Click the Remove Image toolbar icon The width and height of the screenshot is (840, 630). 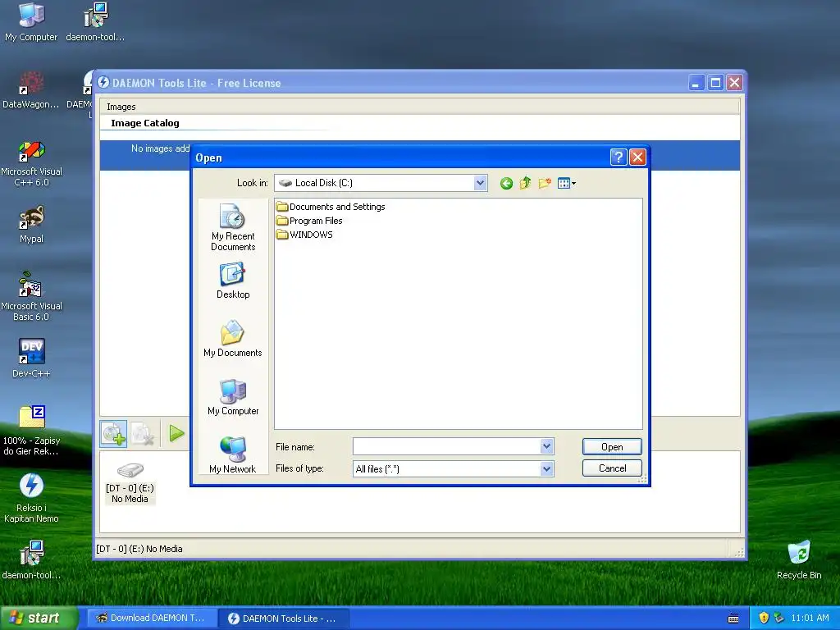pos(143,433)
